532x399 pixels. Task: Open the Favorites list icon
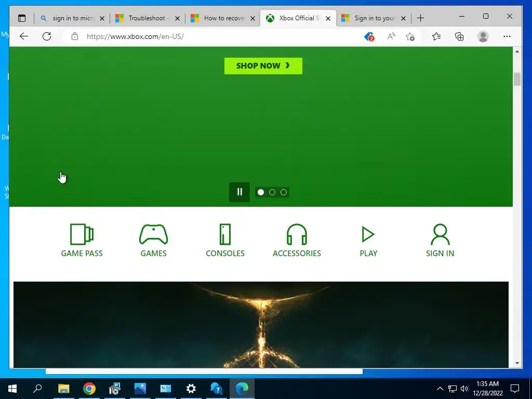click(x=436, y=36)
